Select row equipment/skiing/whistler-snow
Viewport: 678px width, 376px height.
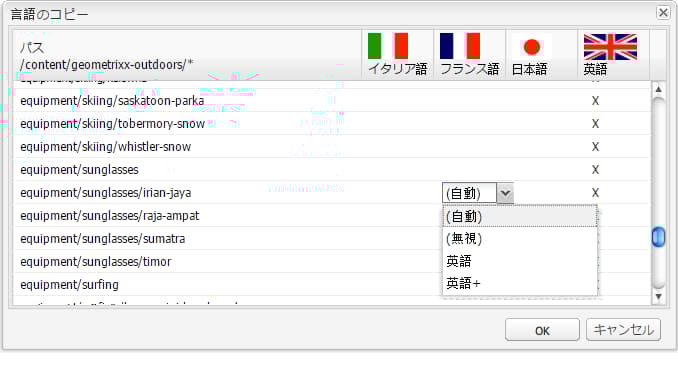pyautogui.click(x=332, y=147)
